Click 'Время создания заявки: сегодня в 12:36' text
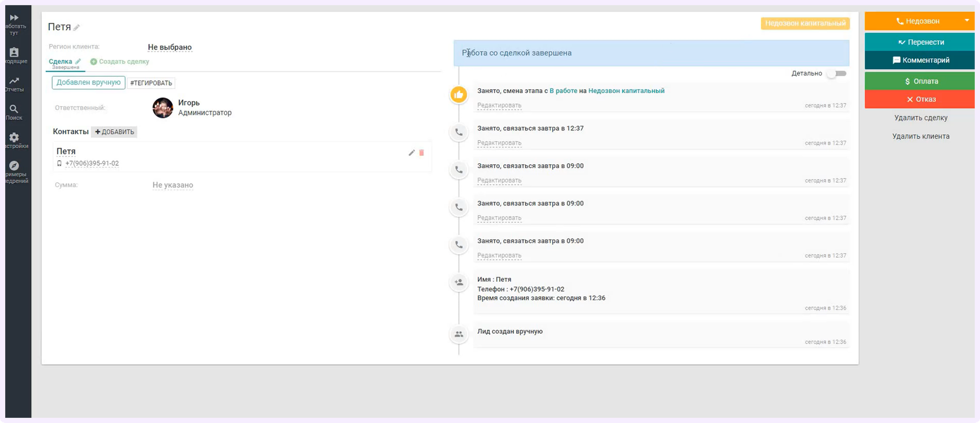 [541, 298]
